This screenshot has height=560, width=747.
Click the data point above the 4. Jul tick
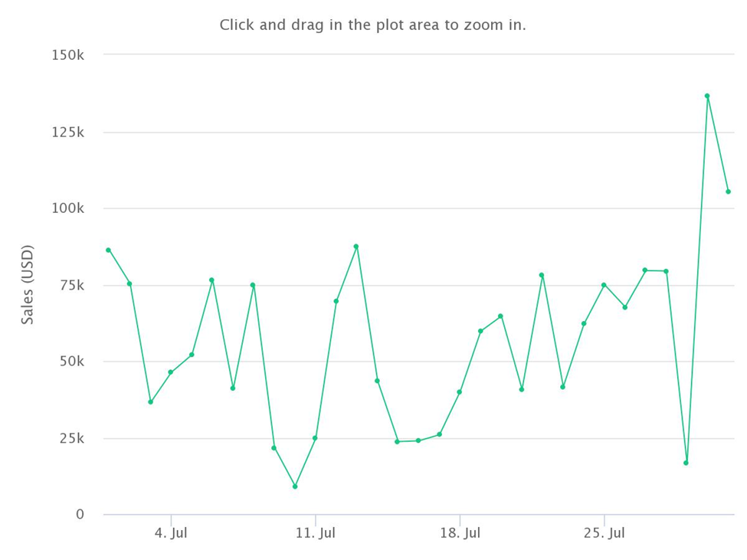click(x=171, y=372)
